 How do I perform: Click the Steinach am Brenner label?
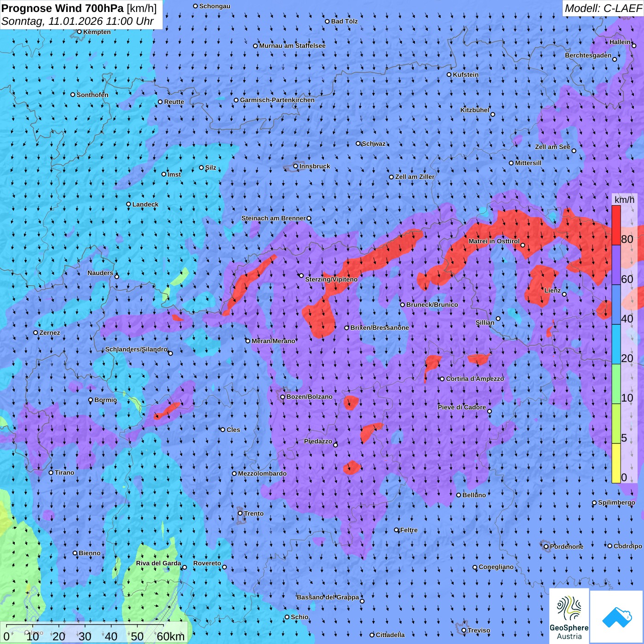point(273,218)
